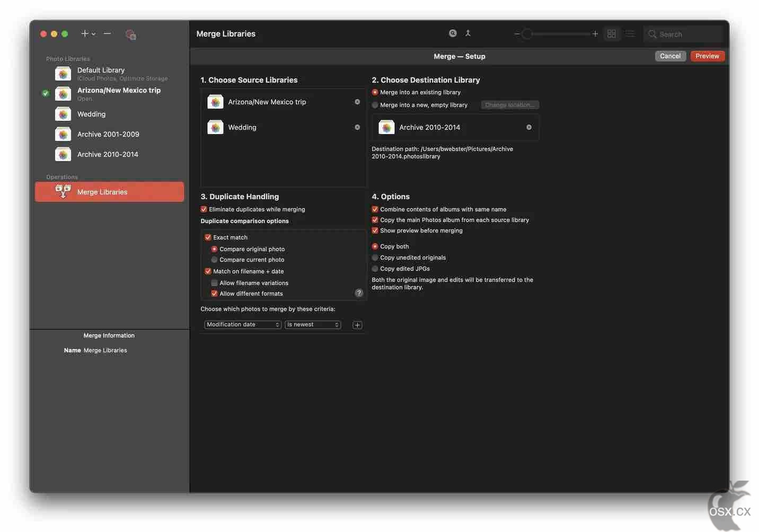The image size is (759, 532).
Task: Click the round find-duplicates icon in the toolbar
Action: tap(453, 33)
